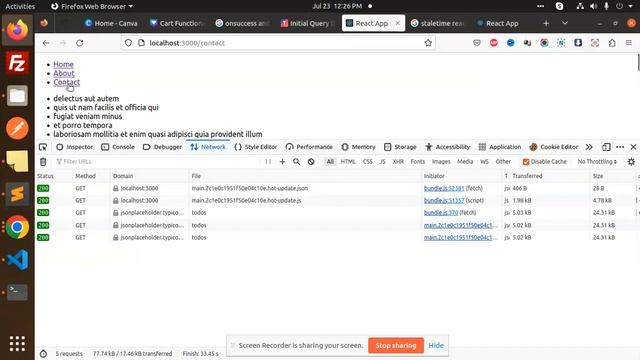This screenshot has width=640, height=360.
Task: Hide the screen sharing notice
Action: (436, 345)
